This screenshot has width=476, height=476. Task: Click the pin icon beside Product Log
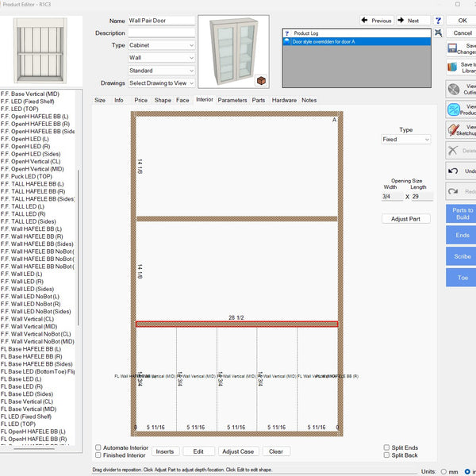click(x=437, y=33)
